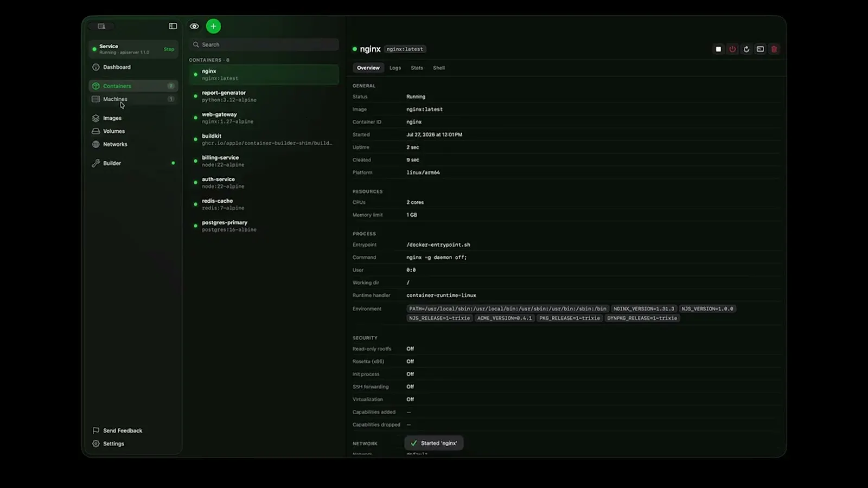Stop the nginx container with the square icon

(718, 49)
